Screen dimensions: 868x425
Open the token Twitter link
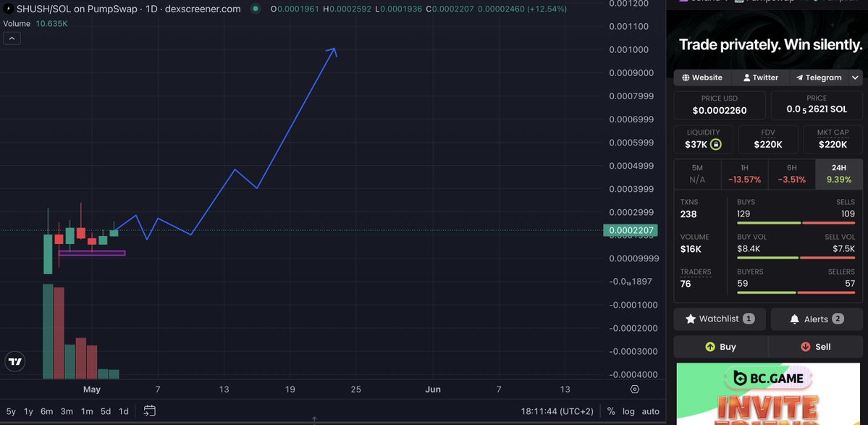click(761, 77)
